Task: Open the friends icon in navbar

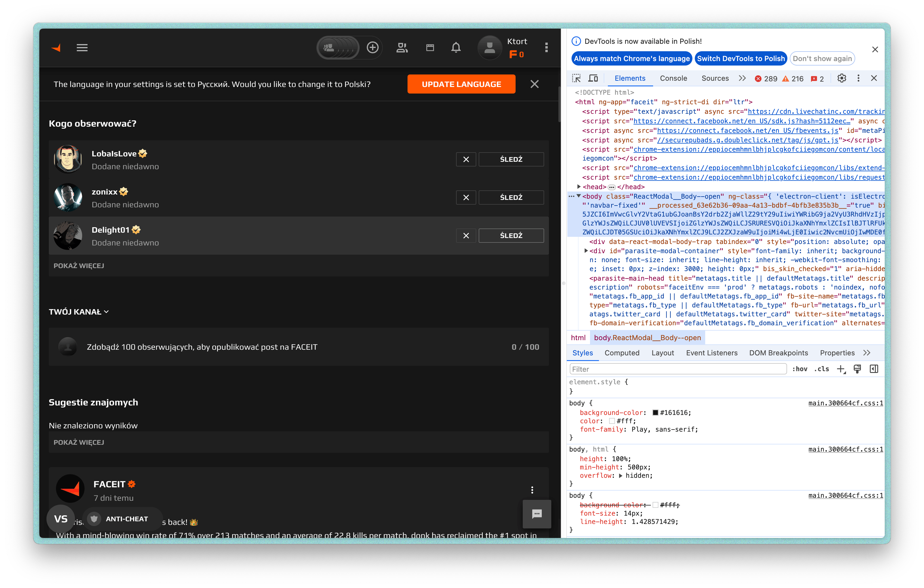Action: coord(402,48)
